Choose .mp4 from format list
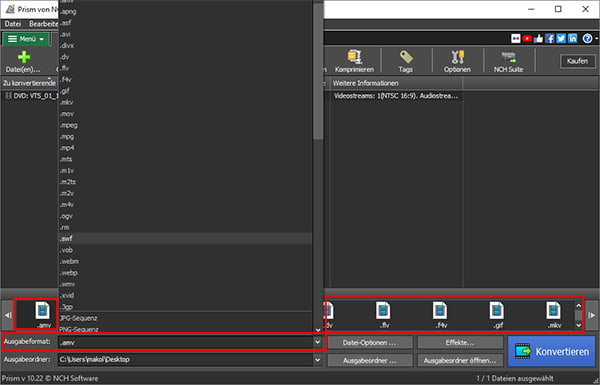This screenshot has height=385, width=600. tap(186, 148)
